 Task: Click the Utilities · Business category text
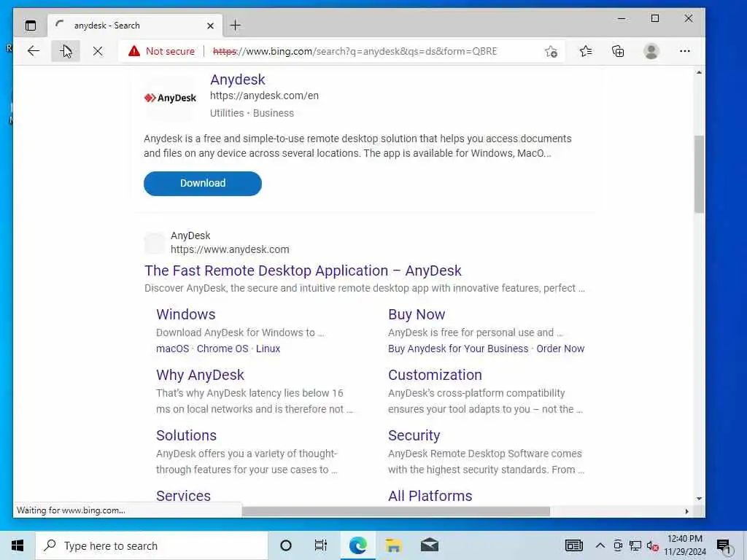click(252, 113)
